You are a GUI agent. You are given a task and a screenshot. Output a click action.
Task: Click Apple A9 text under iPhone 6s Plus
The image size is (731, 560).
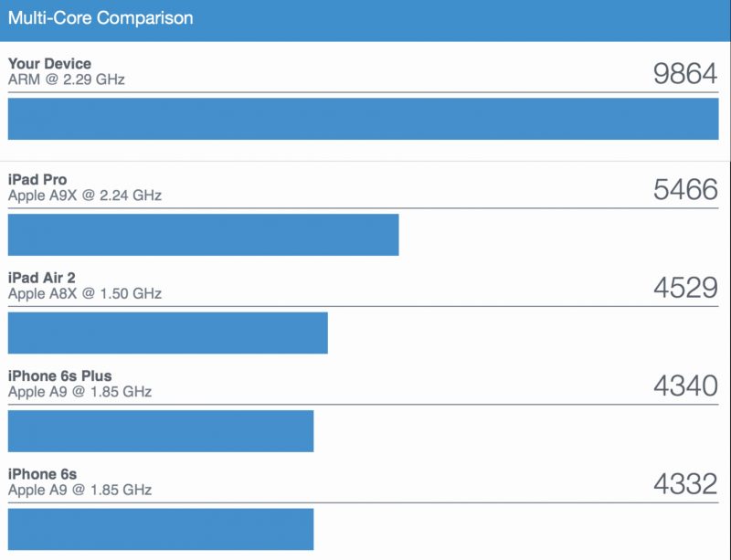79,392
